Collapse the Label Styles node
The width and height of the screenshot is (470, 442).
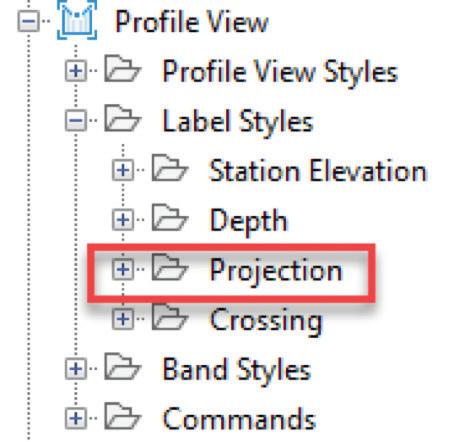click(76, 120)
